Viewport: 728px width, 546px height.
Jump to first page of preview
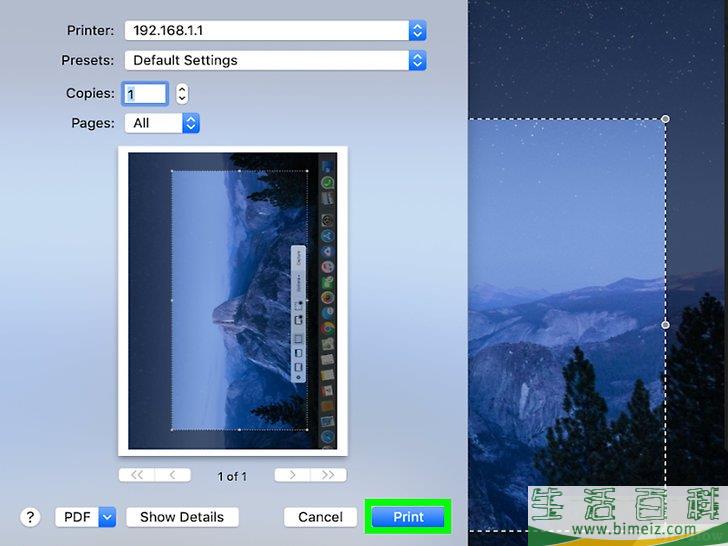(136, 475)
